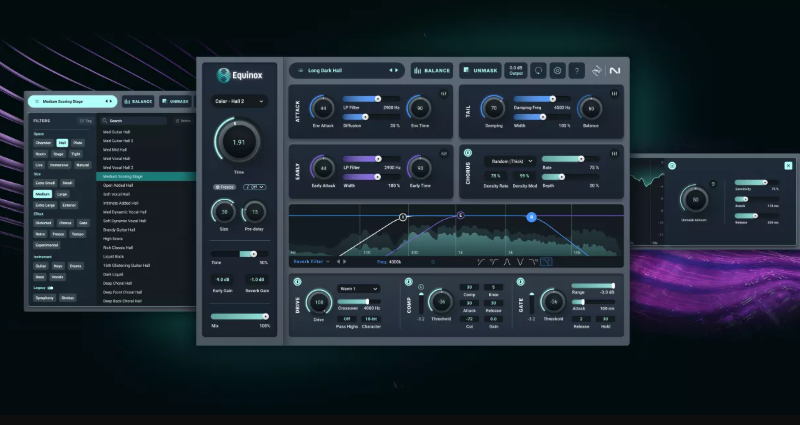Select Open Added Hall preset
Screen dimensions: 800x425
click(x=118, y=185)
